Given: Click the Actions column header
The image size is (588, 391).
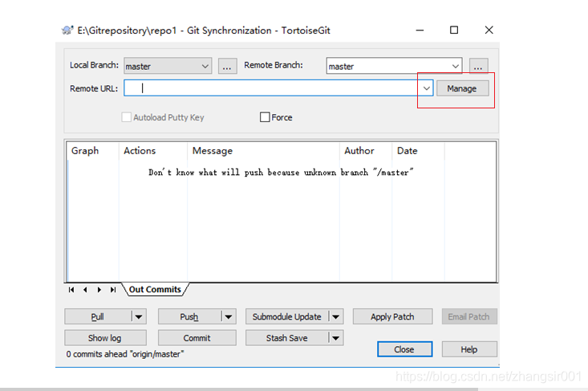Looking at the screenshot, I should (153, 151).
